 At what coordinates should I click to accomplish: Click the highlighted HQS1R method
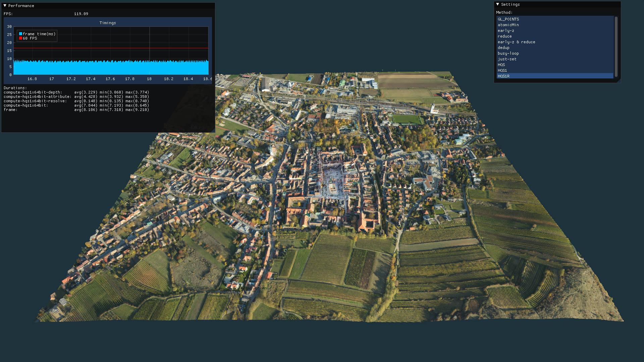[503, 76]
